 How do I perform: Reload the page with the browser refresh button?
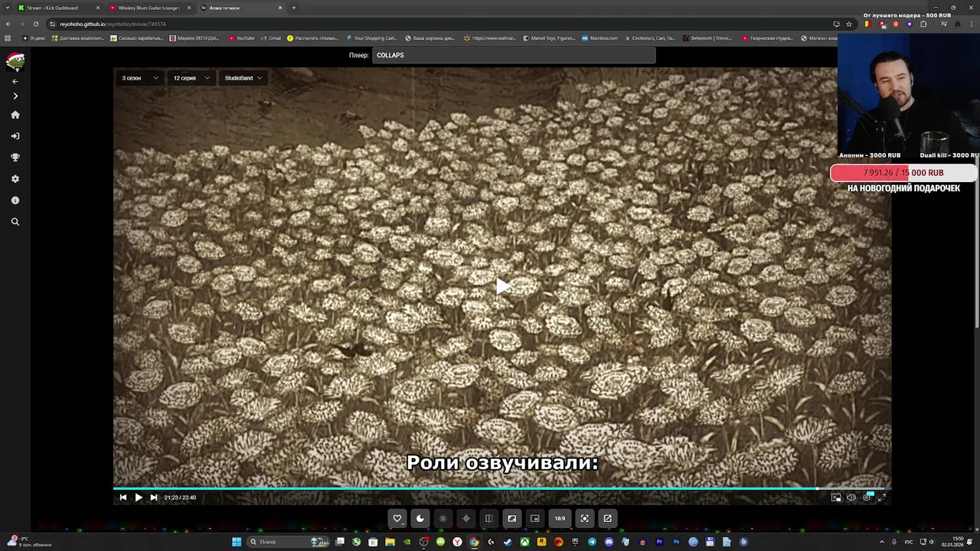(35, 24)
